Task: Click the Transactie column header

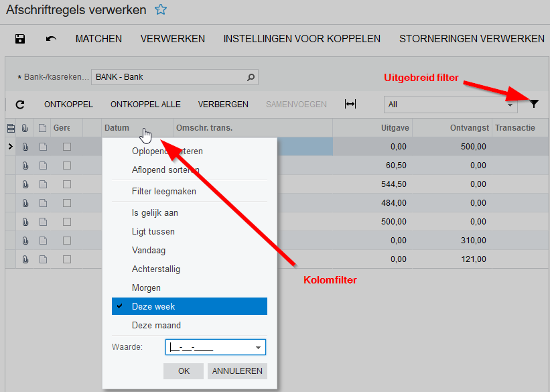Action: [521, 128]
